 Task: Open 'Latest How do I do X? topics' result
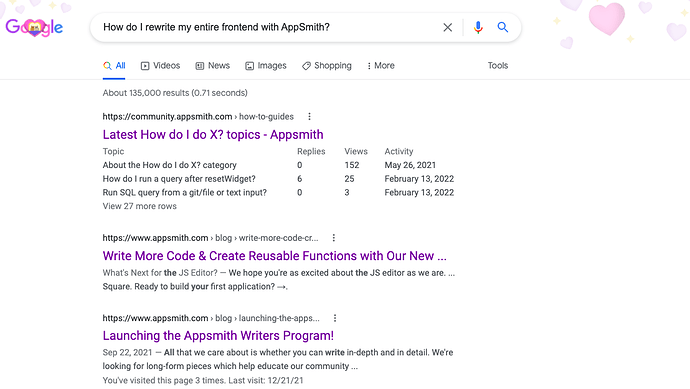tap(213, 135)
